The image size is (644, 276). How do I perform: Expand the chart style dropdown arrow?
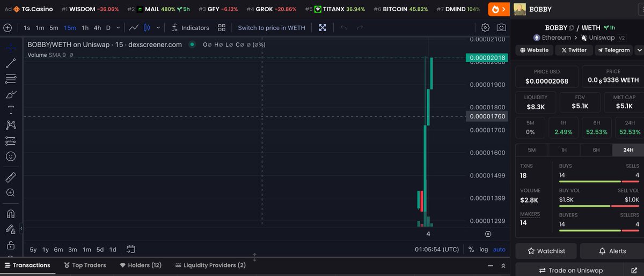click(x=158, y=28)
